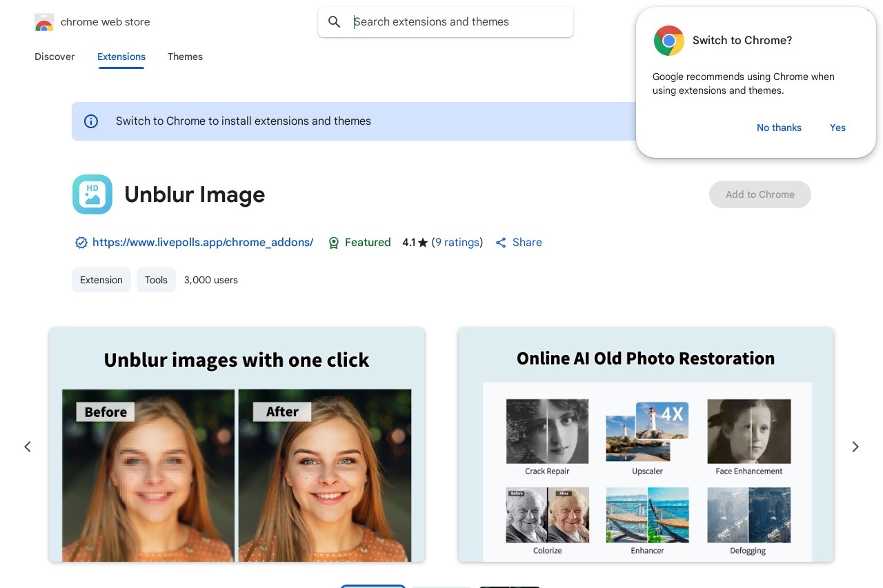Click the 4.1 rating value
The width and height of the screenshot is (883, 588).
click(409, 243)
